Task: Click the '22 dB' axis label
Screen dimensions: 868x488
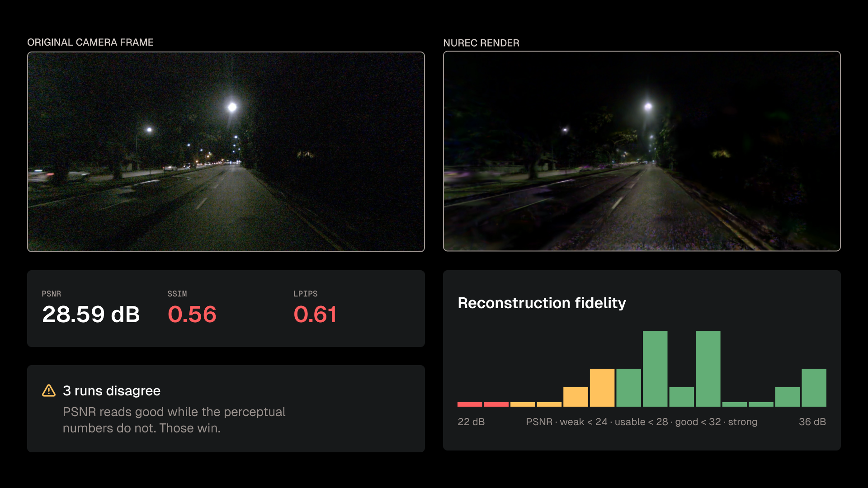Action: (x=471, y=422)
